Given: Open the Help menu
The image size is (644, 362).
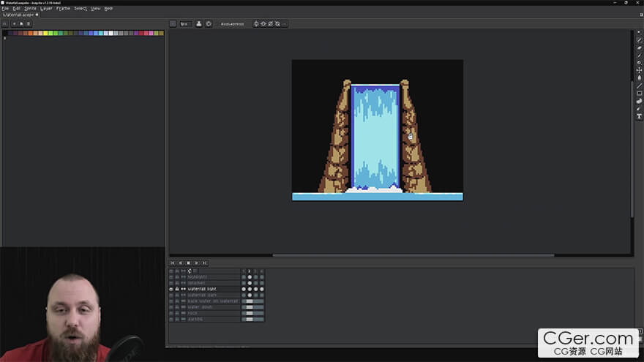Looking at the screenshot, I should [108, 8].
